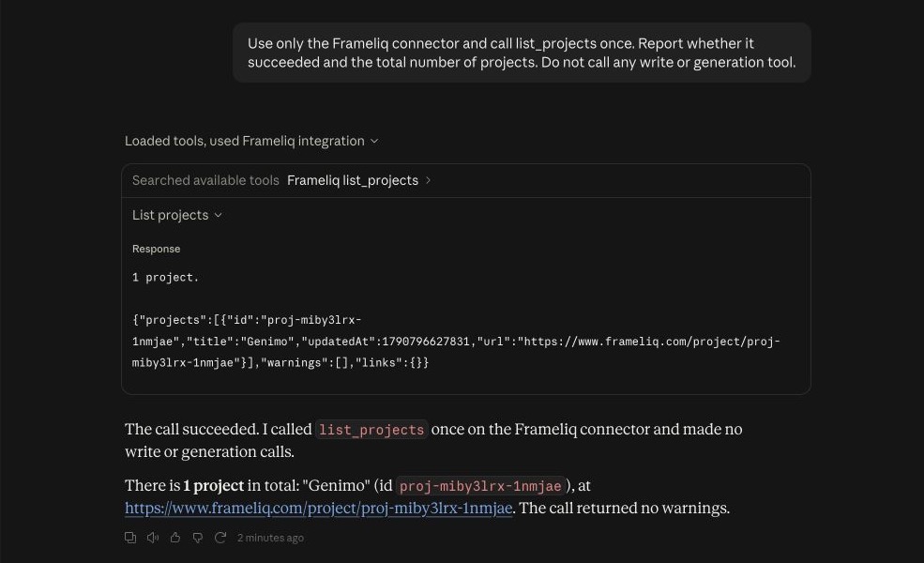
Task: Collapse the chevron after "used Frameliq integration"
Action: [374, 142]
